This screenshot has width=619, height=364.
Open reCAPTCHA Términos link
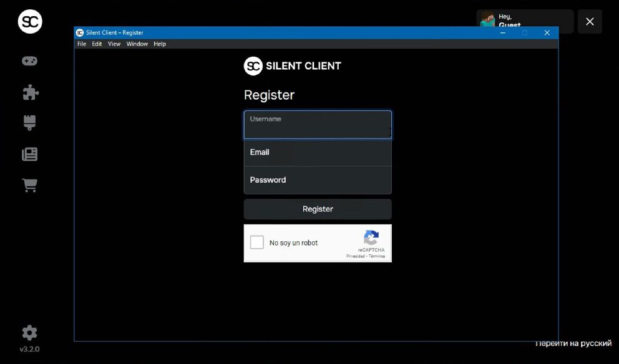pyautogui.click(x=377, y=256)
